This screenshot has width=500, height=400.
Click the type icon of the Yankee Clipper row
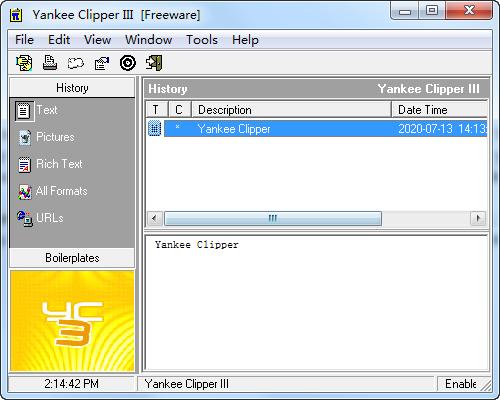point(154,129)
